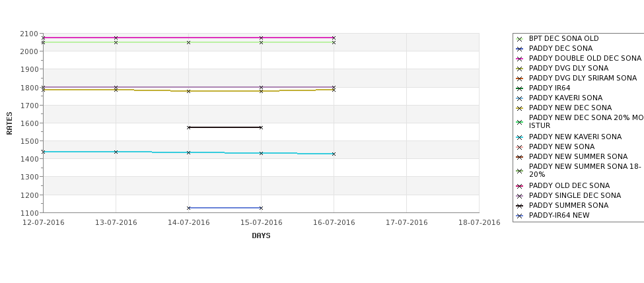The width and height of the screenshot is (644, 283).
Task: Click the magenta line point at 13-07-2016
Action: coord(116,38)
